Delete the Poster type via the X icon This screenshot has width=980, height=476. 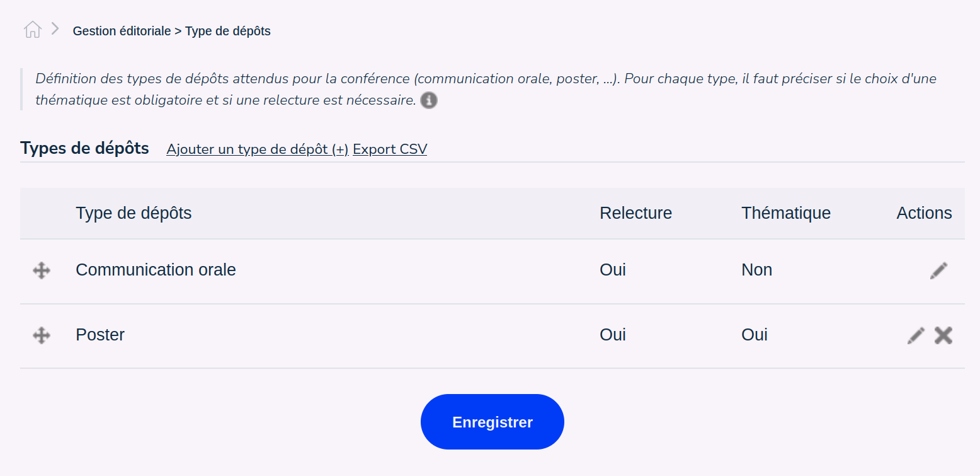point(943,335)
